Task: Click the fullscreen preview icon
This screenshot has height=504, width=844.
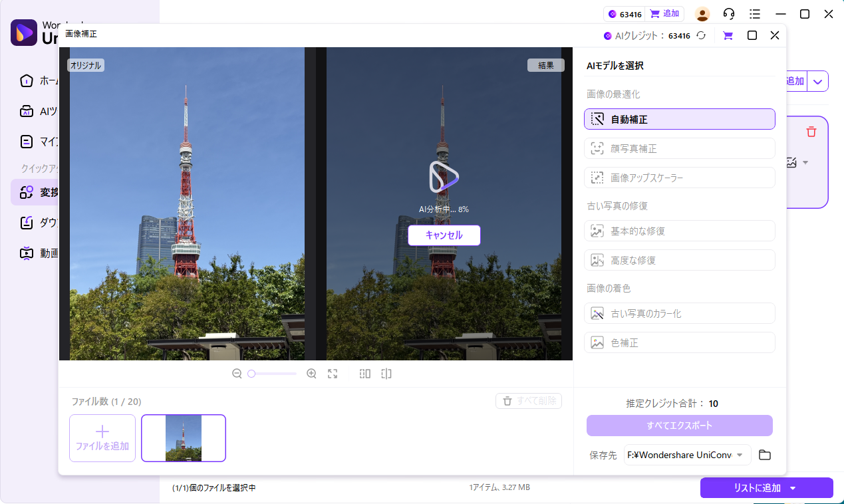Action: pyautogui.click(x=333, y=374)
